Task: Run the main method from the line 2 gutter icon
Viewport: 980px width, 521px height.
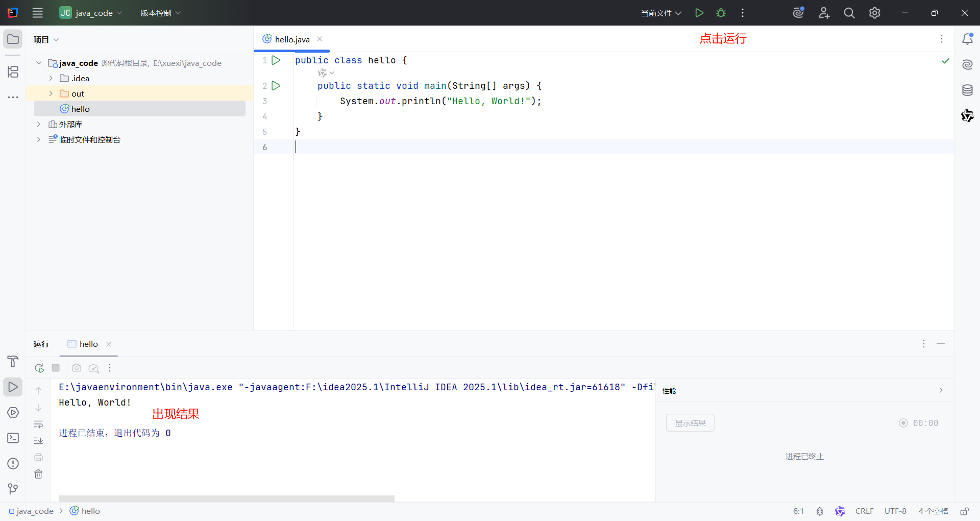Action: click(x=276, y=86)
